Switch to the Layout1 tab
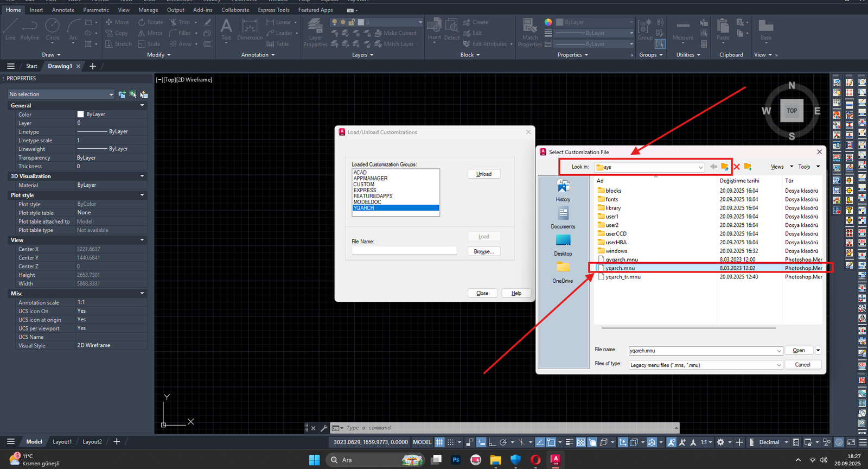Viewport: 868px width, 469px height. [x=62, y=442]
